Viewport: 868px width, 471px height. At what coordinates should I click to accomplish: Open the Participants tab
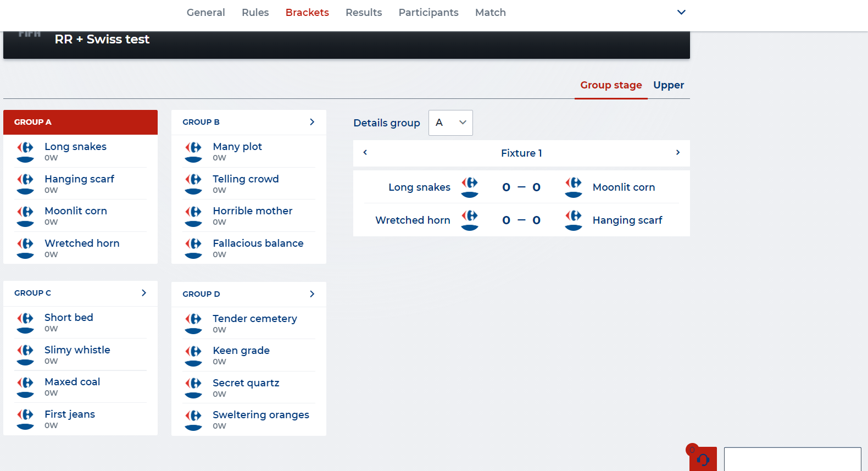[x=429, y=12]
